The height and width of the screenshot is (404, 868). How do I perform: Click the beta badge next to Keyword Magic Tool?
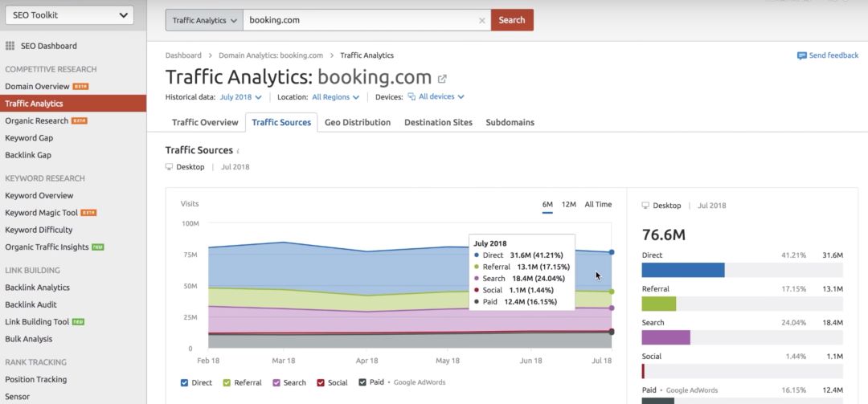coord(88,213)
